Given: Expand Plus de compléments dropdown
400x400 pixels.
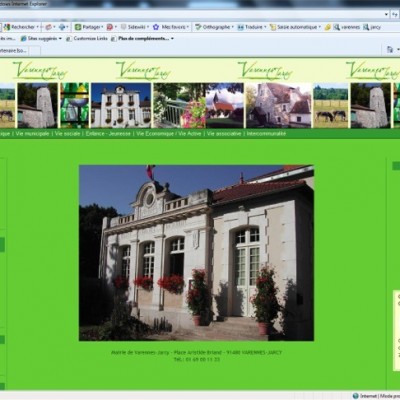Looking at the screenshot, I should (172, 38).
